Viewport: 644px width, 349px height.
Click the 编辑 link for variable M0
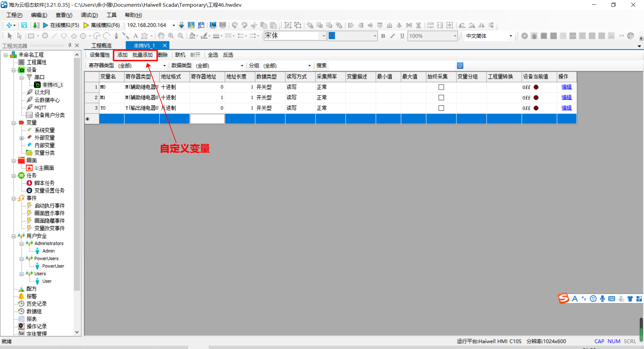coord(567,87)
